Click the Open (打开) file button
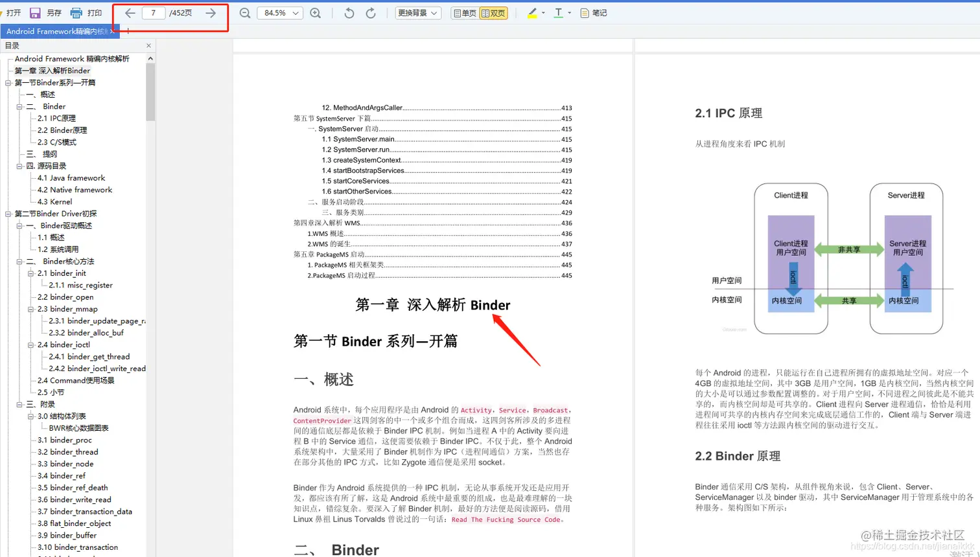This screenshot has height=557, width=980. (x=10, y=13)
